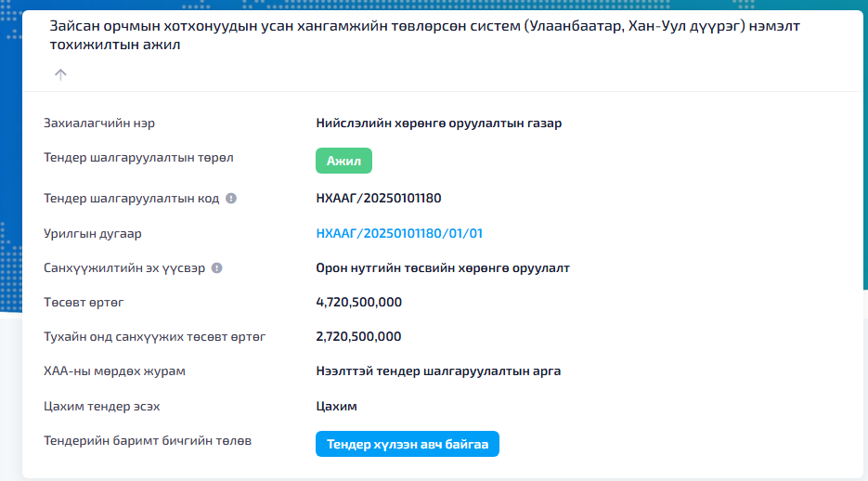Click Нийслэлийн хөрөнгө оруулалтын газар value
This screenshot has width=868, height=481.
pyautogui.click(x=438, y=123)
